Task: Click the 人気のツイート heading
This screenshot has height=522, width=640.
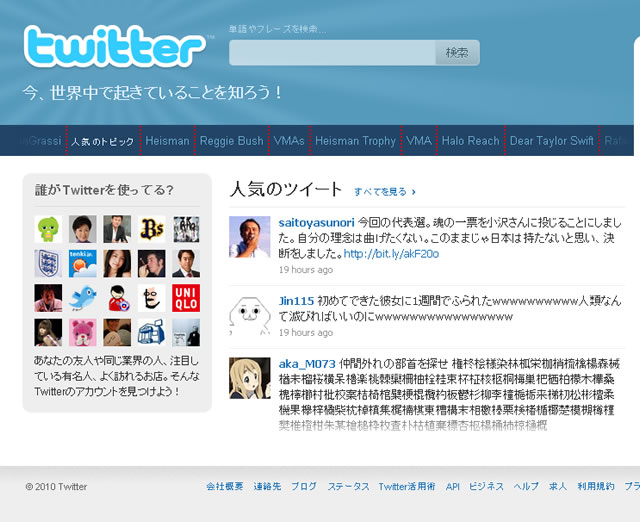Action: (286, 189)
